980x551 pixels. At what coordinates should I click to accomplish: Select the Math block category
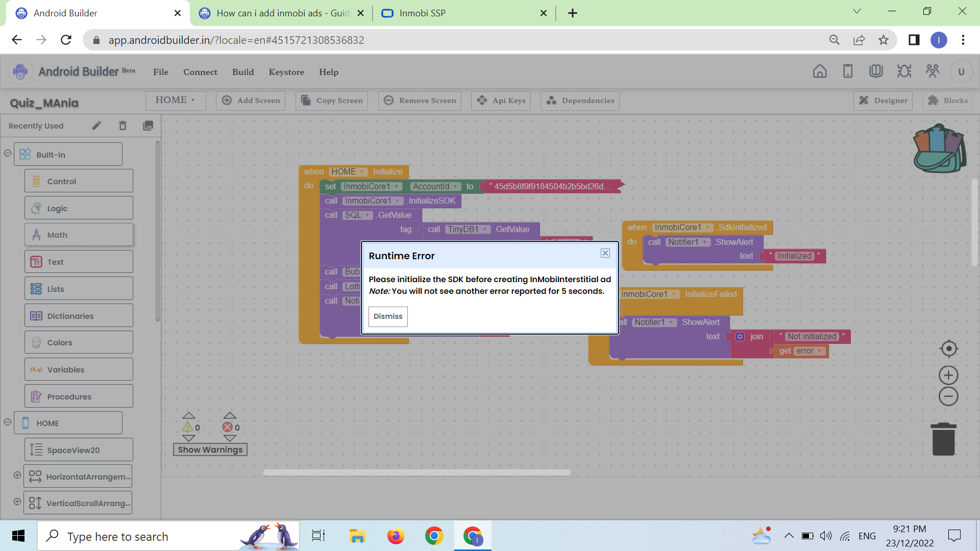[79, 235]
